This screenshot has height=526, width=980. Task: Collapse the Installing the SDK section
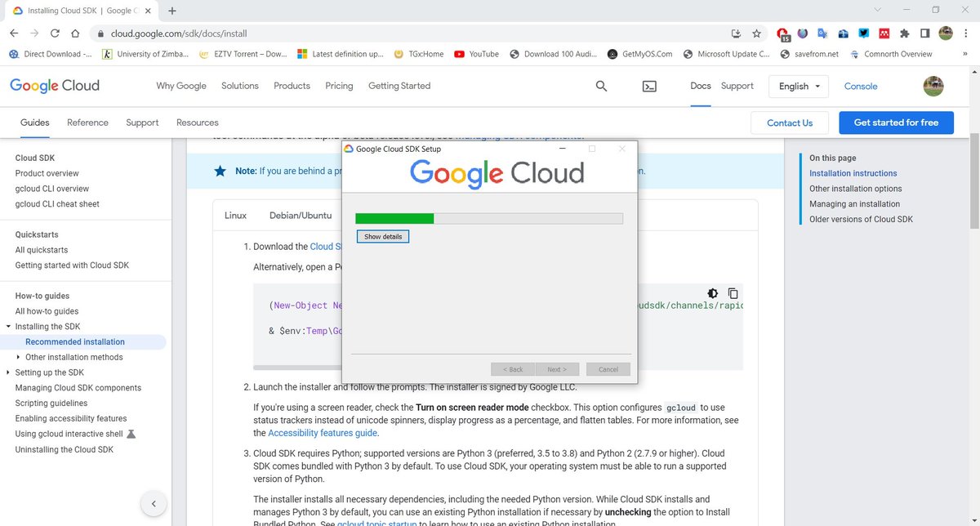pos(7,327)
